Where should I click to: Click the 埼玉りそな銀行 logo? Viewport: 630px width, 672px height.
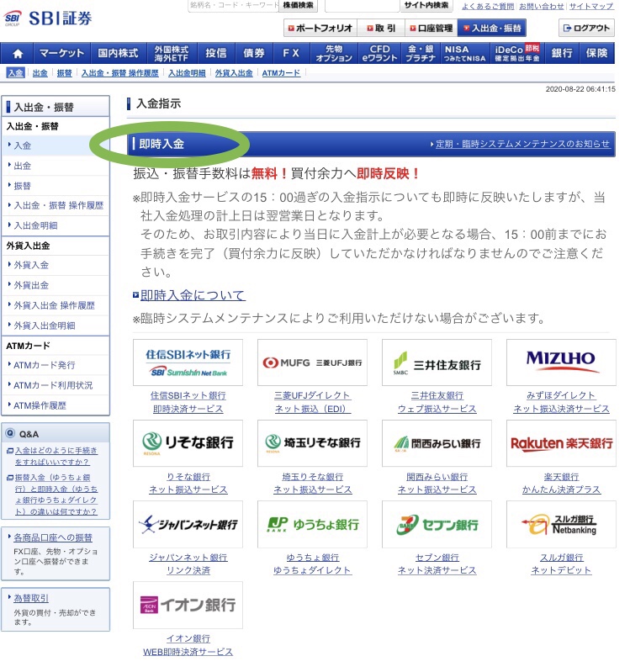[x=312, y=443]
